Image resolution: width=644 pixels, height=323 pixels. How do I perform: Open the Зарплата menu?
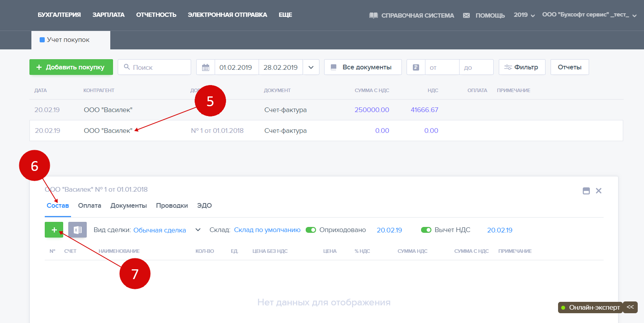108,15
